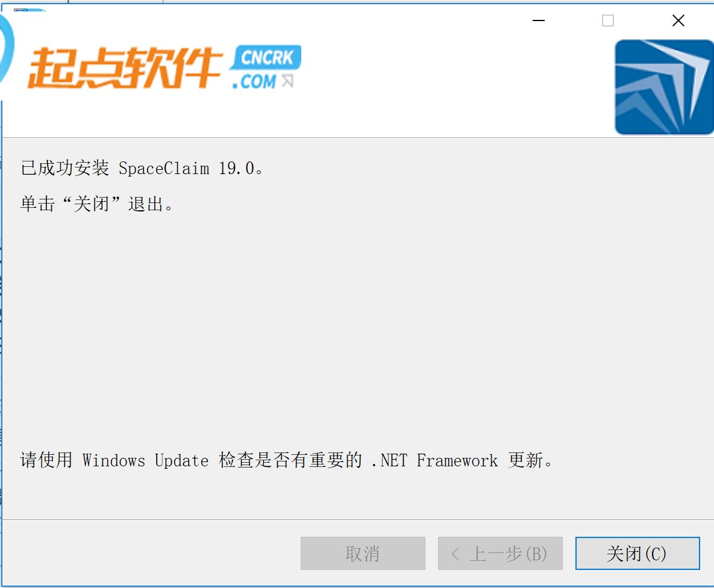714x588 pixels.
Task: Click the SpaceClaim 19.0 product name text
Action: (x=186, y=169)
